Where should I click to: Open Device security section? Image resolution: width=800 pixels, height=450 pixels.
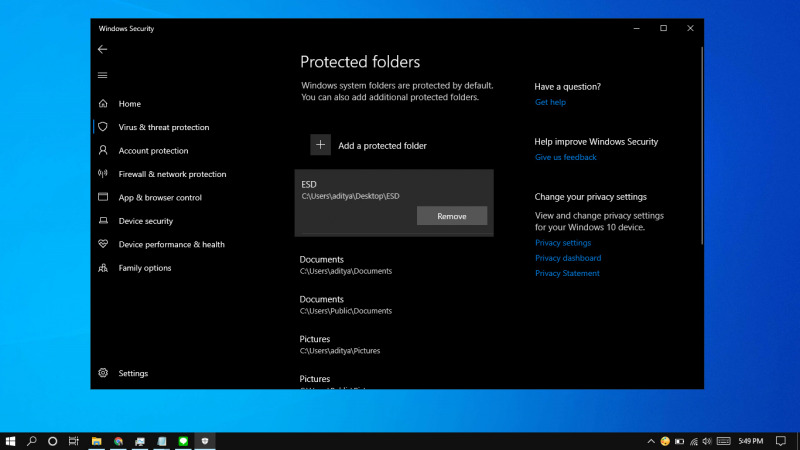click(145, 221)
